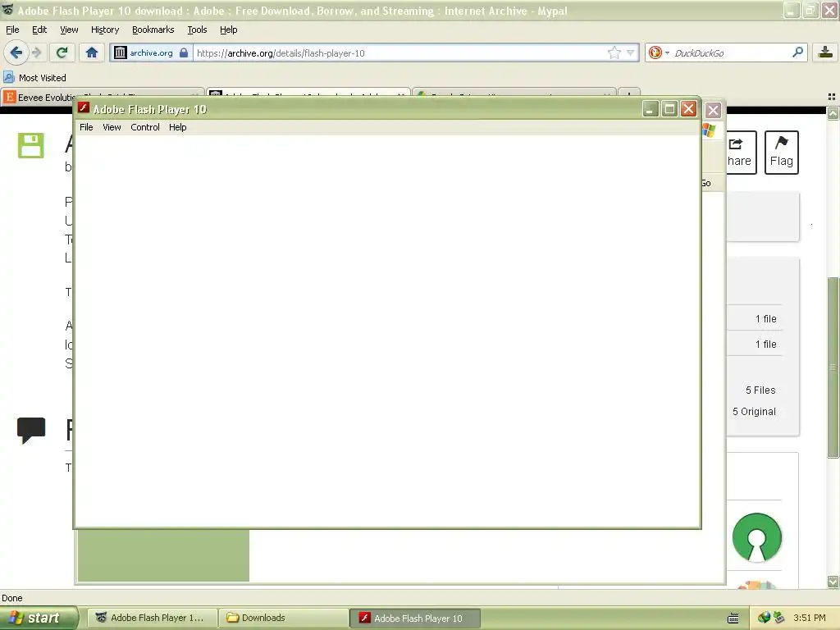The width and height of the screenshot is (840, 630).
Task: Open the '5 Files' link
Action: pyautogui.click(x=760, y=390)
